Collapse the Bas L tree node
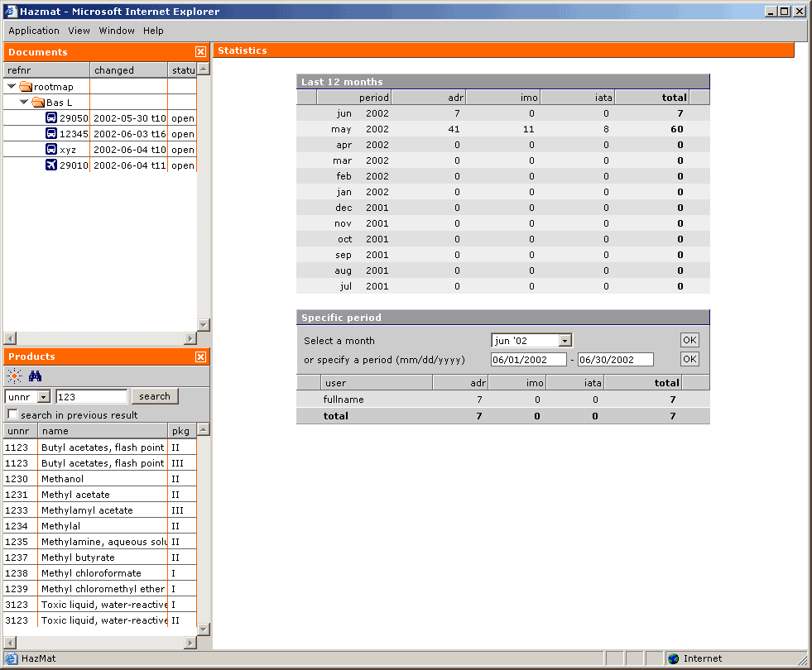 (x=24, y=103)
